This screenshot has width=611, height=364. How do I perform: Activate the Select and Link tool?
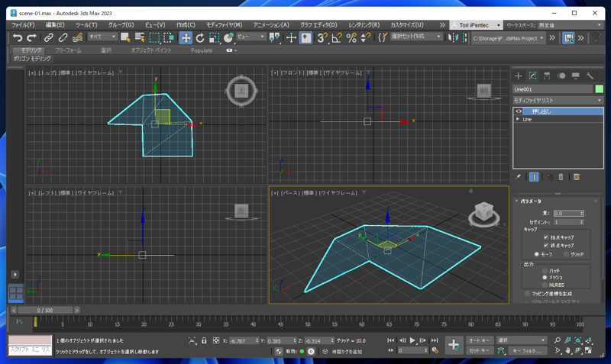tap(48, 37)
